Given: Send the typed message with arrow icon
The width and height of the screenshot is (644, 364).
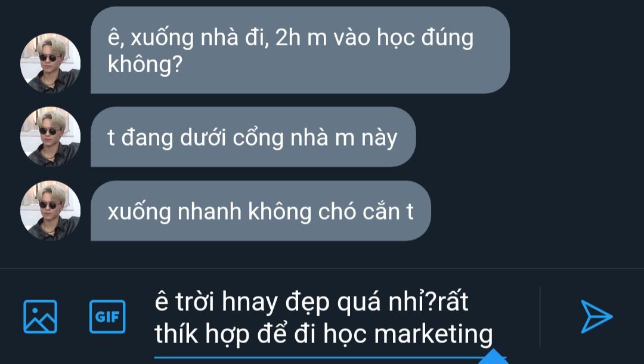Looking at the screenshot, I should 596,316.
